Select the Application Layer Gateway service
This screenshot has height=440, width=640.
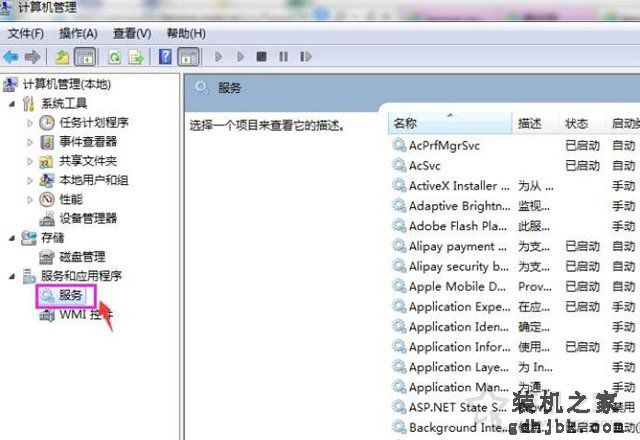pyautogui.click(x=459, y=367)
